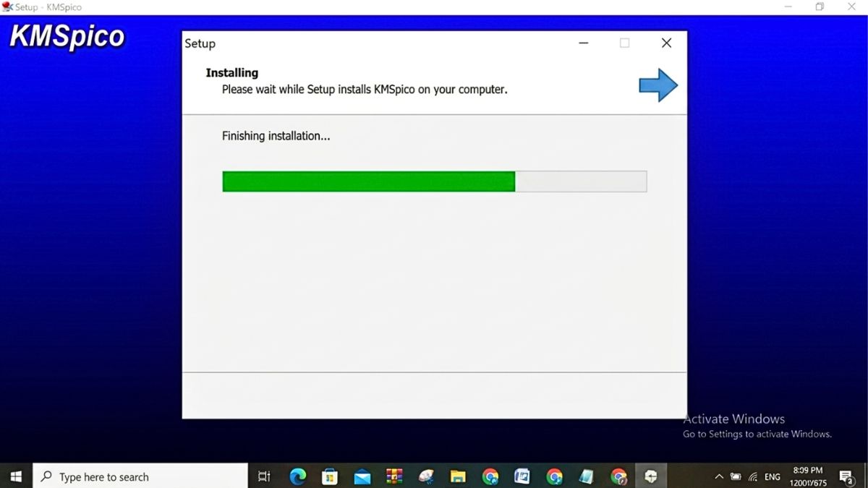The width and height of the screenshot is (868, 488).
Task: Click the 'Finishing installation...' status text
Action: pos(276,136)
